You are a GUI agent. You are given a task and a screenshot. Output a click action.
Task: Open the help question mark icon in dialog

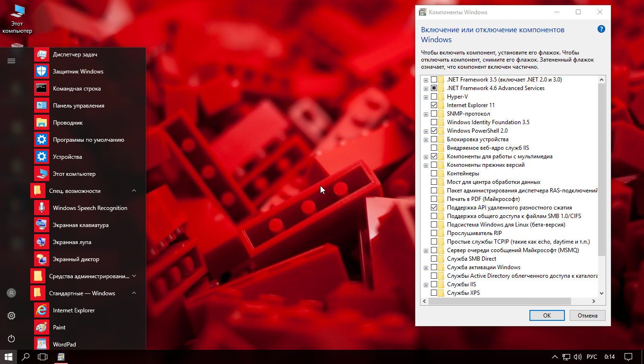coord(601,29)
